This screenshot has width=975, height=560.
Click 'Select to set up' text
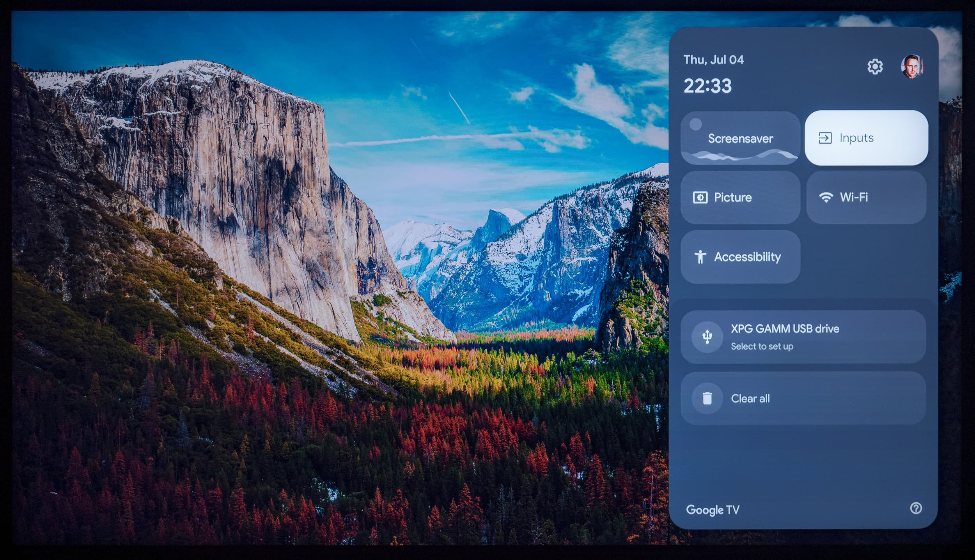[762, 346]
